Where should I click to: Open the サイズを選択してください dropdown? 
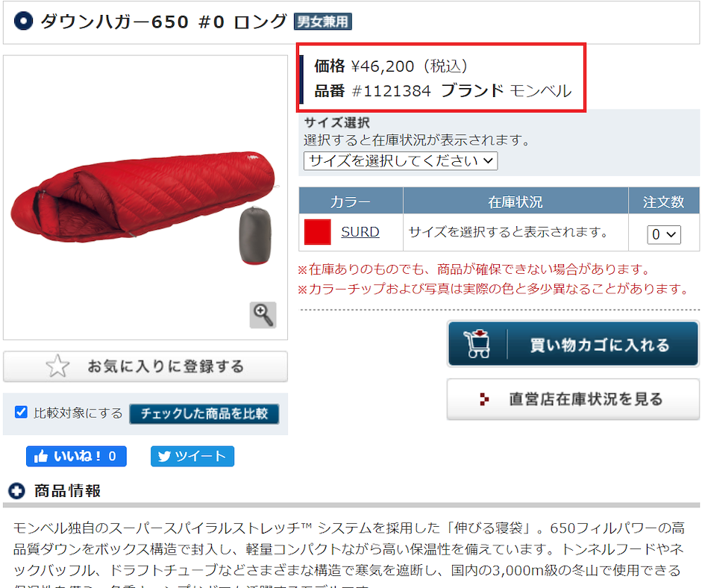(401, 160)
